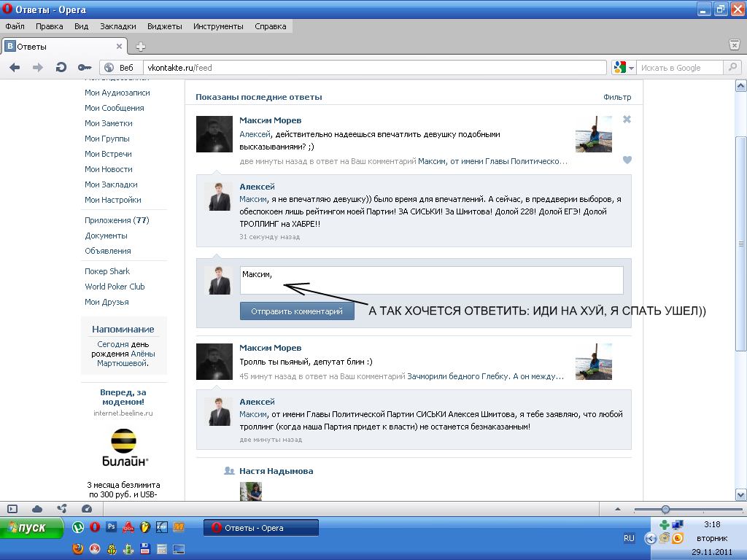
Task: Open search engine dropdown next to Google
Action: point(631,68)
